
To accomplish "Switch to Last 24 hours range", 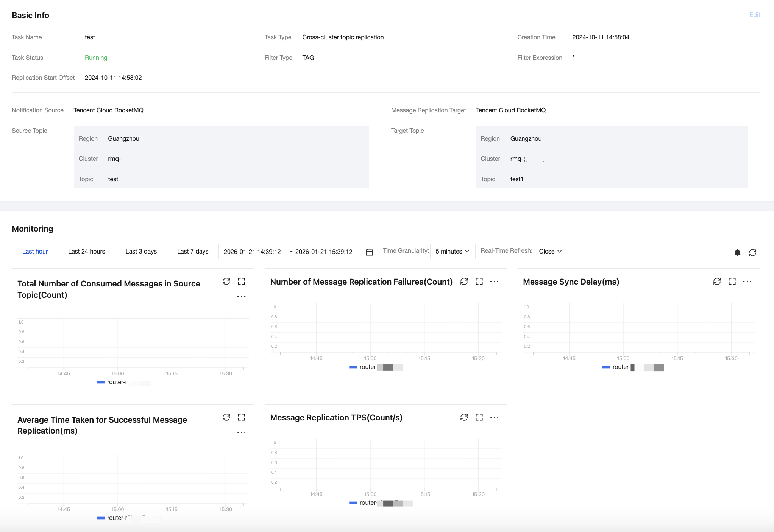I will pyautogui.click(x=87, y=252).
